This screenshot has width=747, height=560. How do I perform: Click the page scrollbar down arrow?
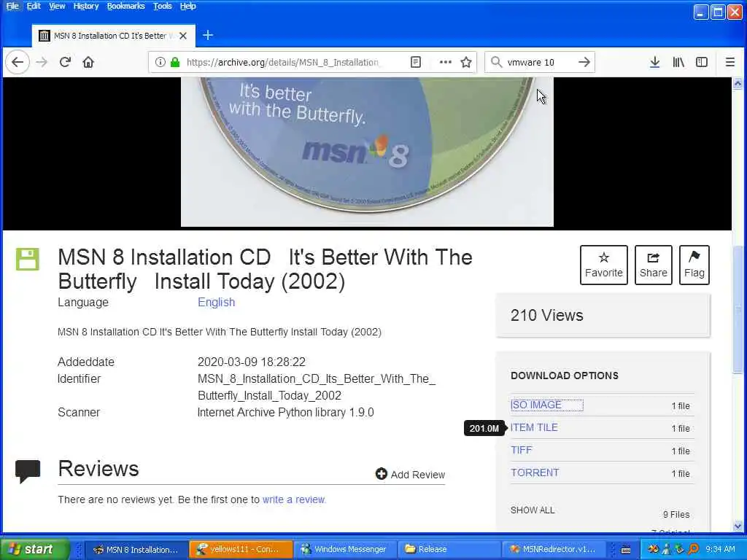coord(738,526)
